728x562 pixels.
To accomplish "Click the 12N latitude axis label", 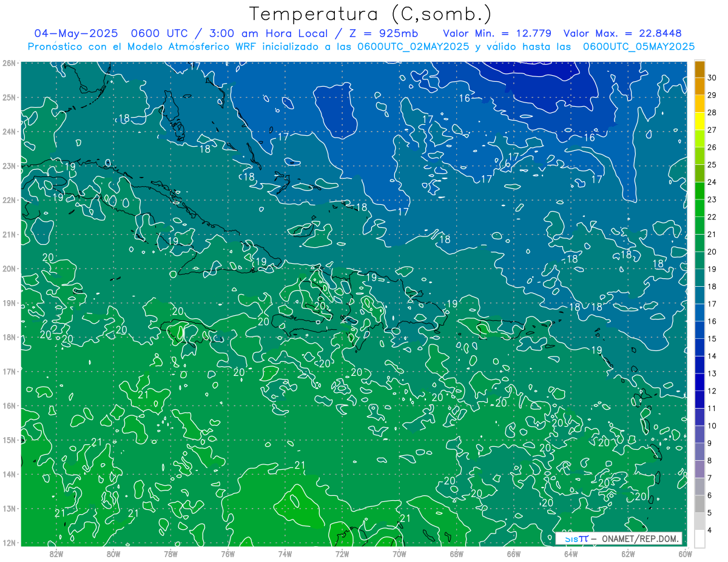I will pyautogui.click(x=8, y=543).
